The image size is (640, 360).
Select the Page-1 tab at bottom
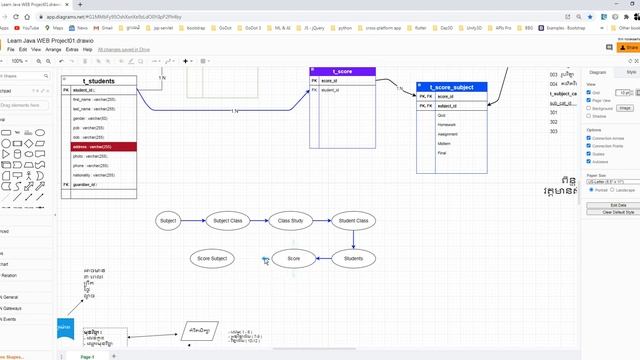(87, 357)
